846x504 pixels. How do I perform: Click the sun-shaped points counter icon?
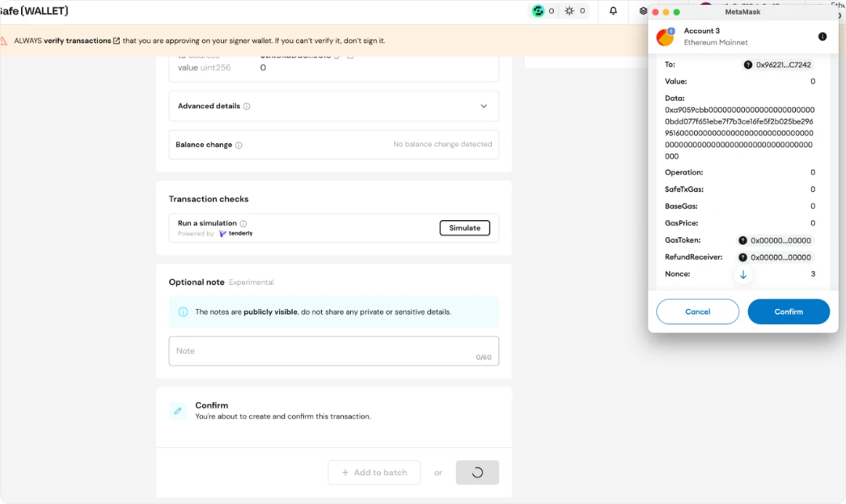click(x=569, y=11)
